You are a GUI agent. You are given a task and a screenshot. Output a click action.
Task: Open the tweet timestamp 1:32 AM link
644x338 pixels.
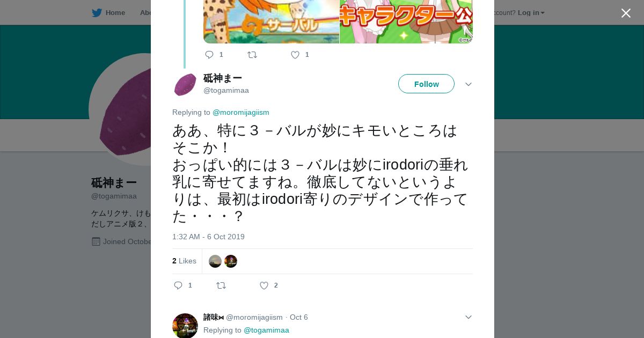(208, 237)
